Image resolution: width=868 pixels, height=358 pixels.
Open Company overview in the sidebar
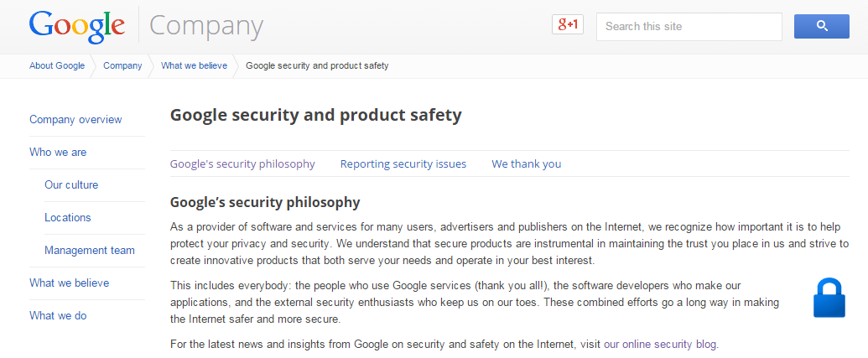tap(75, 120)
